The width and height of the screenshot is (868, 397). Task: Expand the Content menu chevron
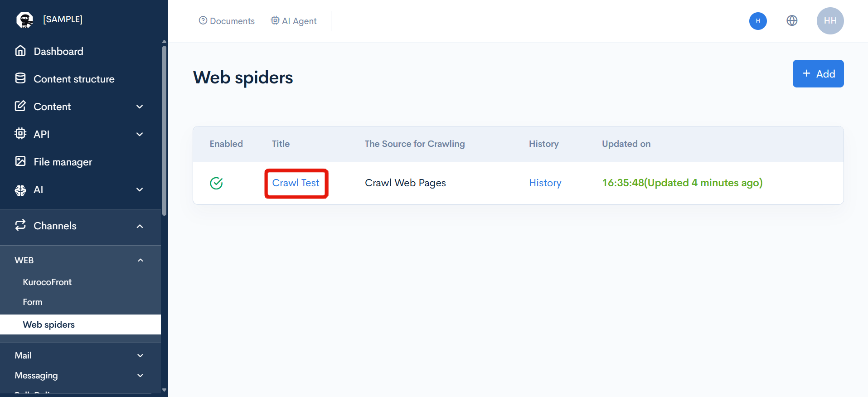point(140,107)
